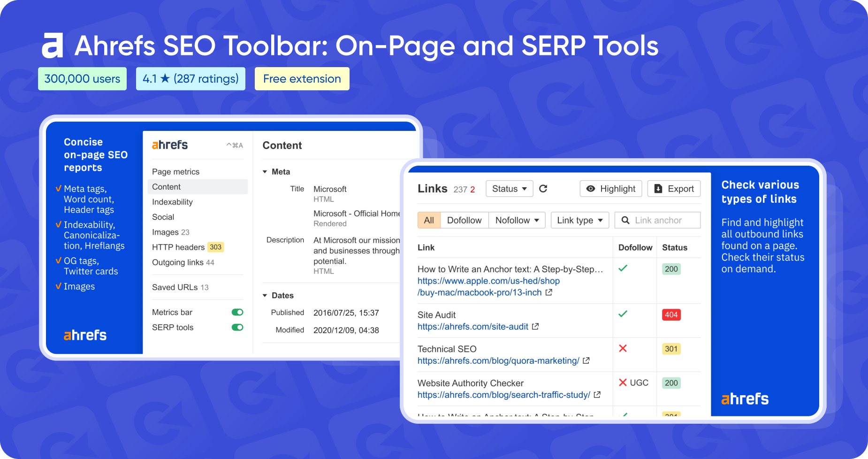Click the external-link icon beside the site-audit URL

pos(536,327)
